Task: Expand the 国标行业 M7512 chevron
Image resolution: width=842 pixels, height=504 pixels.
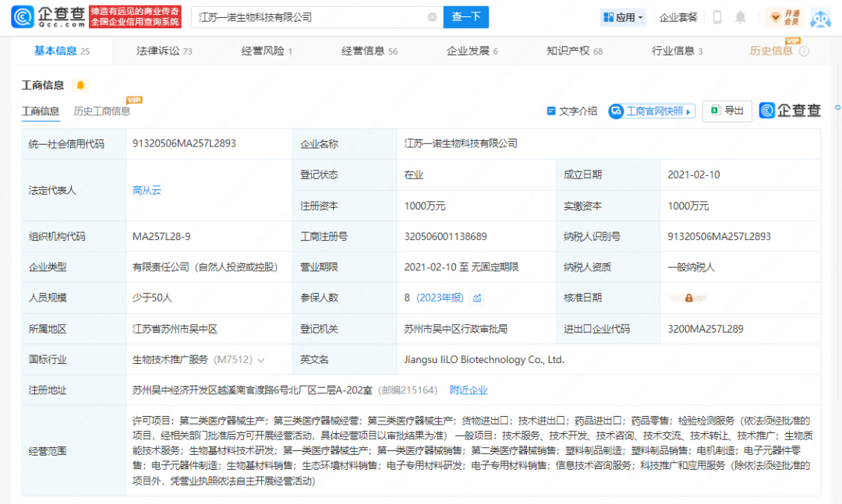Action: pos(261,360)
